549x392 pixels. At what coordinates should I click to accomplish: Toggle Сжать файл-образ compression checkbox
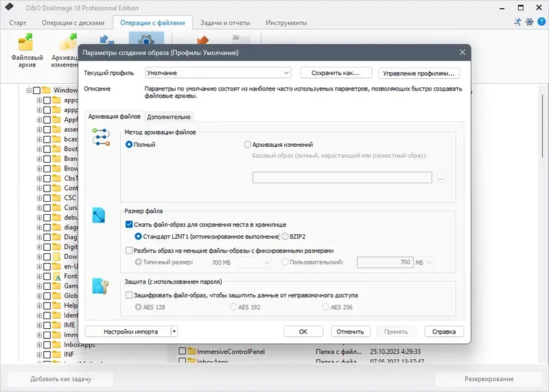click(x=129, y=224)
